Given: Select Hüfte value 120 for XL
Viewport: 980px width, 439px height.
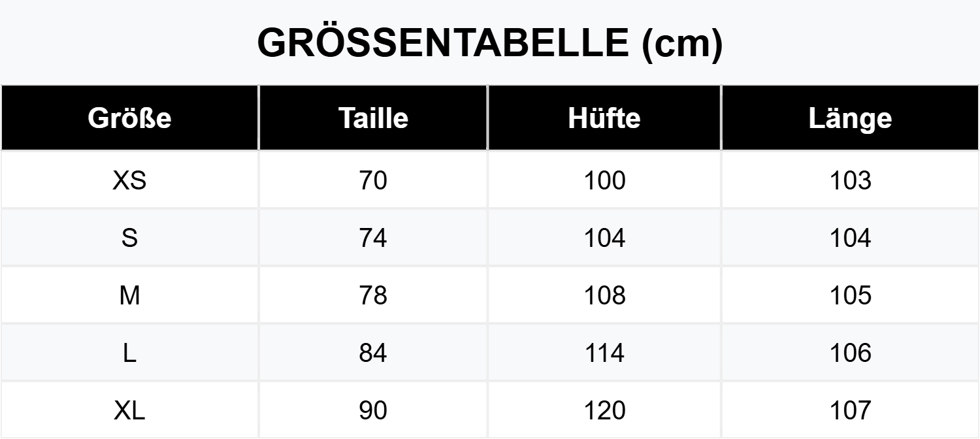Looking at the screenshot, I should [x=604, y=410].
